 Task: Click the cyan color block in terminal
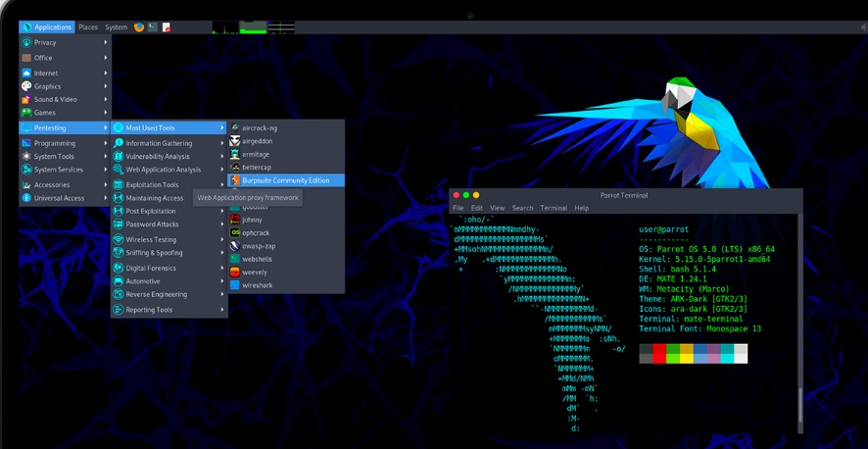[727, 354]
